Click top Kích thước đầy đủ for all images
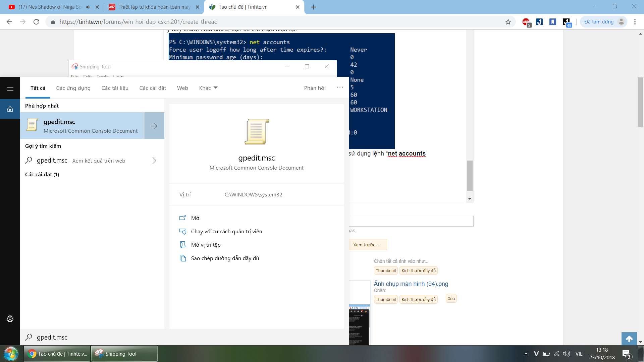The width and height of the screenshot is (644, 362). (419, 270)
